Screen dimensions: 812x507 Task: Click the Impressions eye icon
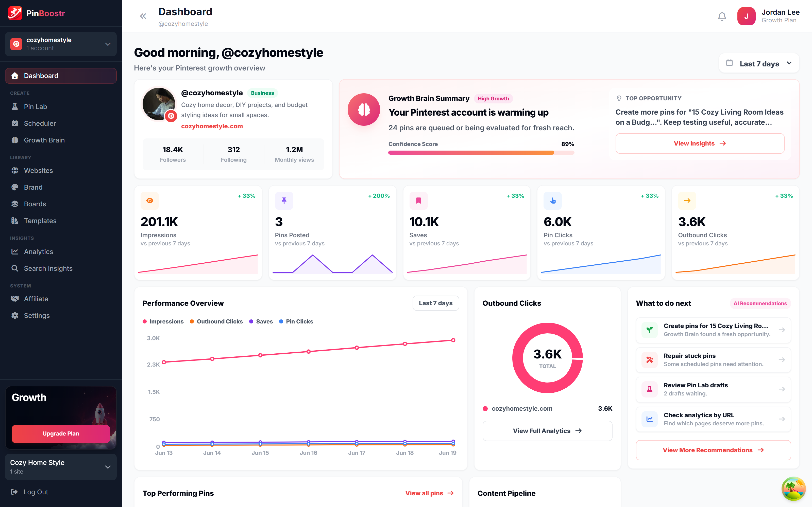(150, 201)
